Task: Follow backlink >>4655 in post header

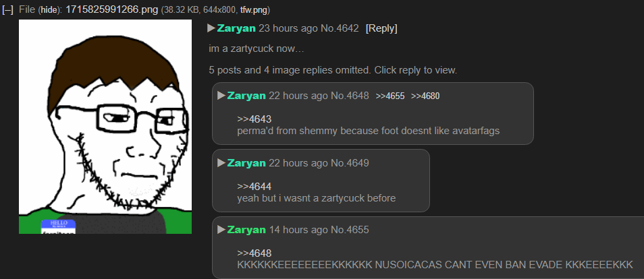Action: (x=390, y=96)
